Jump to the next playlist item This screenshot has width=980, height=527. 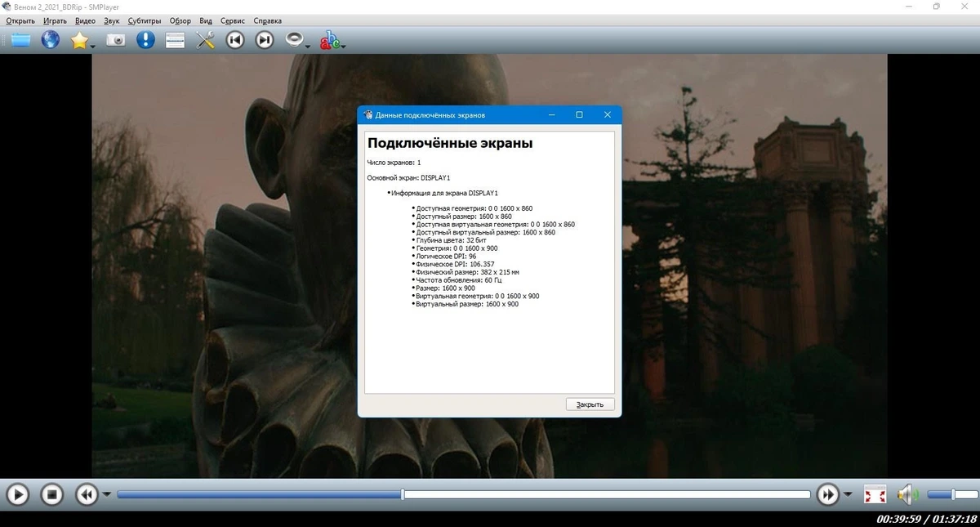pos(265,39)
